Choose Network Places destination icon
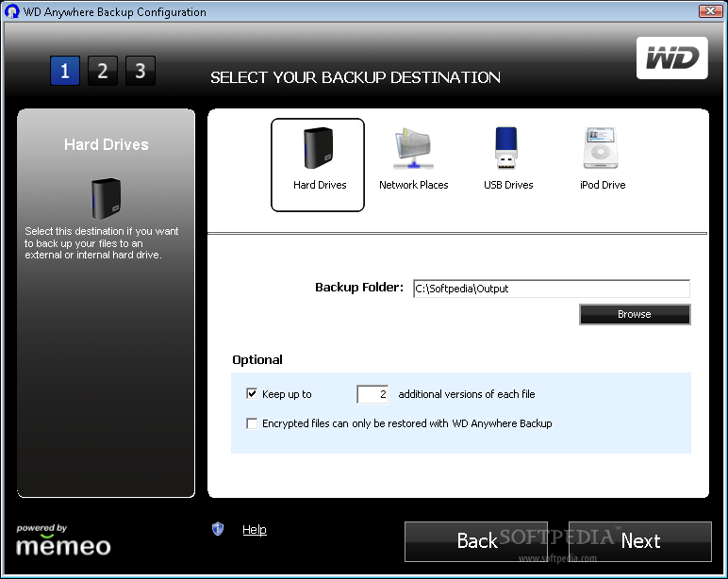The width and height of the screenshot is (728, 579). (x=413, y=157)
